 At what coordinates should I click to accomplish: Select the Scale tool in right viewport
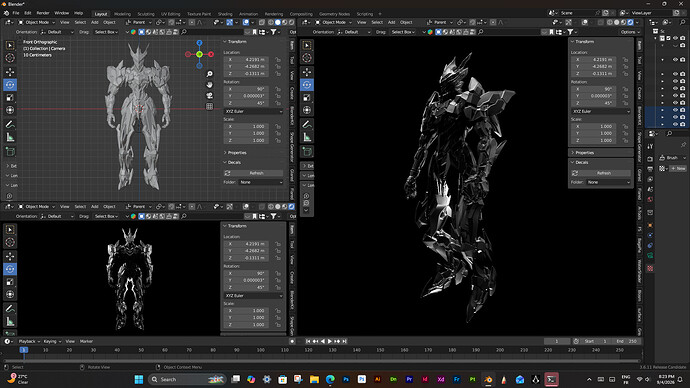coord(307,97)
